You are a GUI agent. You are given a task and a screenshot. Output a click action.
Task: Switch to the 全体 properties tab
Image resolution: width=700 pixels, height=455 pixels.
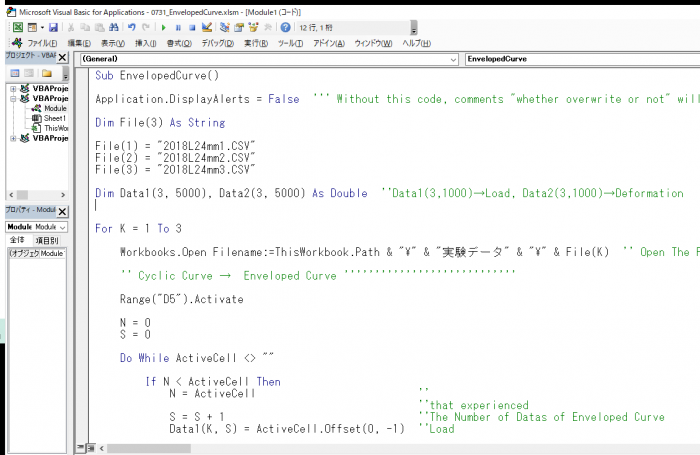pyautogui.click(x=17, y=240)
